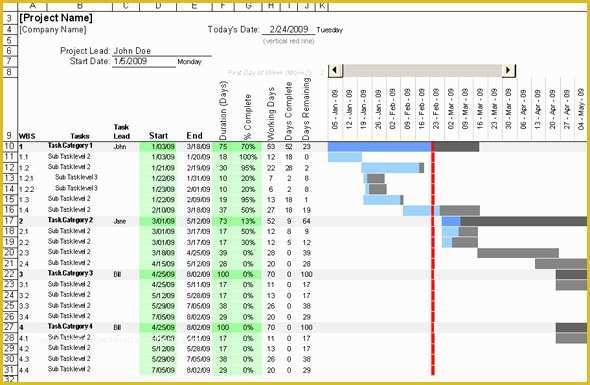The height and width of the screenshot is (385, 590).
Task: Click the end date 5/12/09 in row 17
Action: 198,221
